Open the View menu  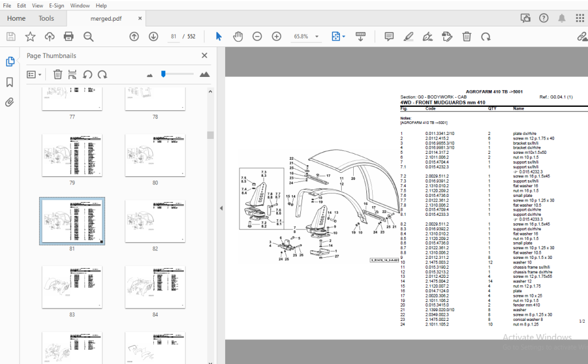click(x=37, y=6)
